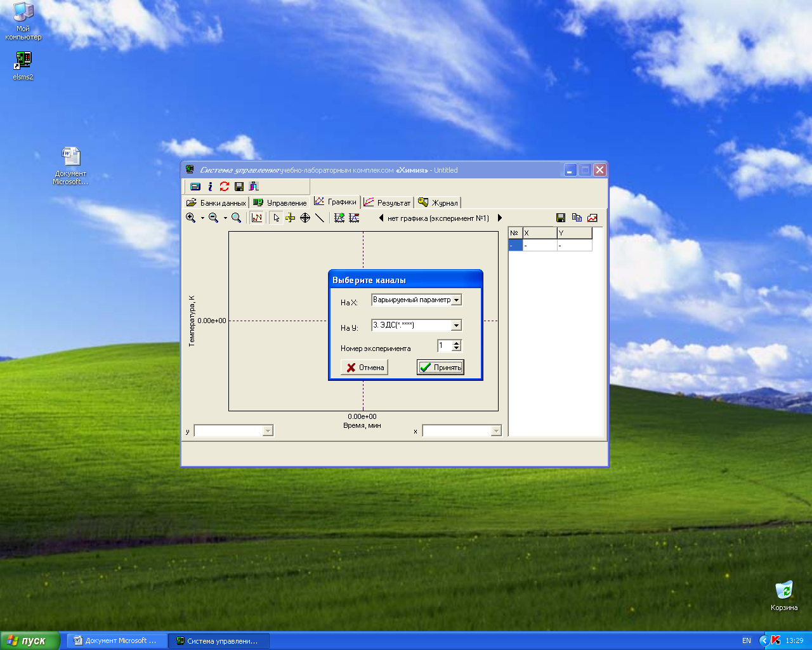Click the experiment number input field
Screen dimensions: 812x650
point(444,346)
